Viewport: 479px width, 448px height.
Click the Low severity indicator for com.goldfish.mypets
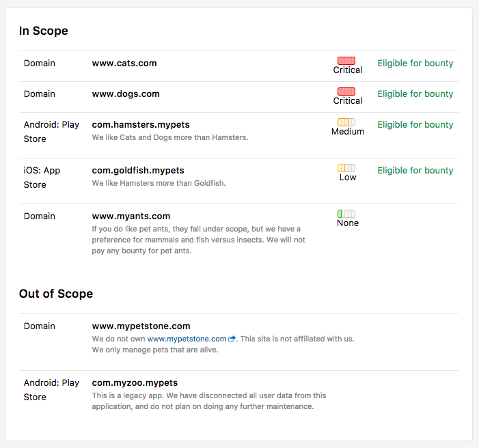pyautogui.click(x=346, y=168)
